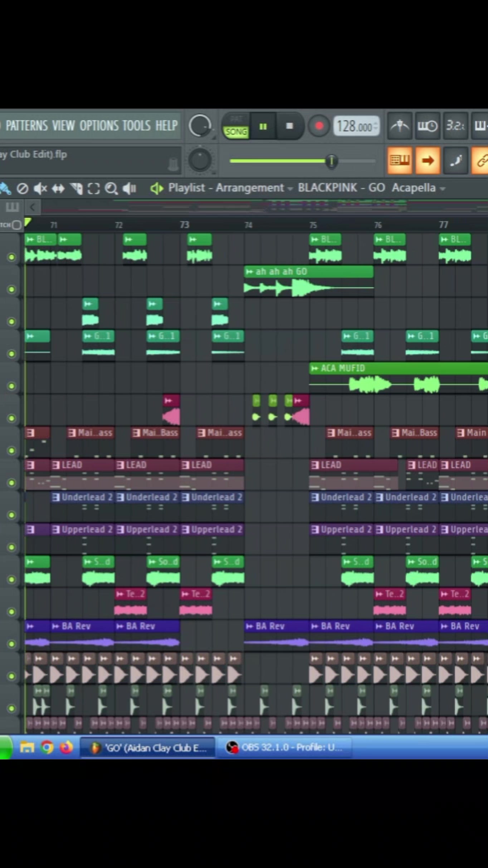Open menu icon of Underlead 2 clip at bar 75
This screenshot has width=488, height=868.
(315, 497)
